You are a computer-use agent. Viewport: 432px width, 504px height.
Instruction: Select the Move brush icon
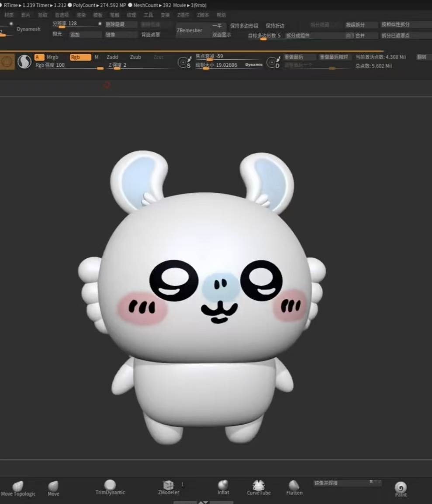pos(53,488)
